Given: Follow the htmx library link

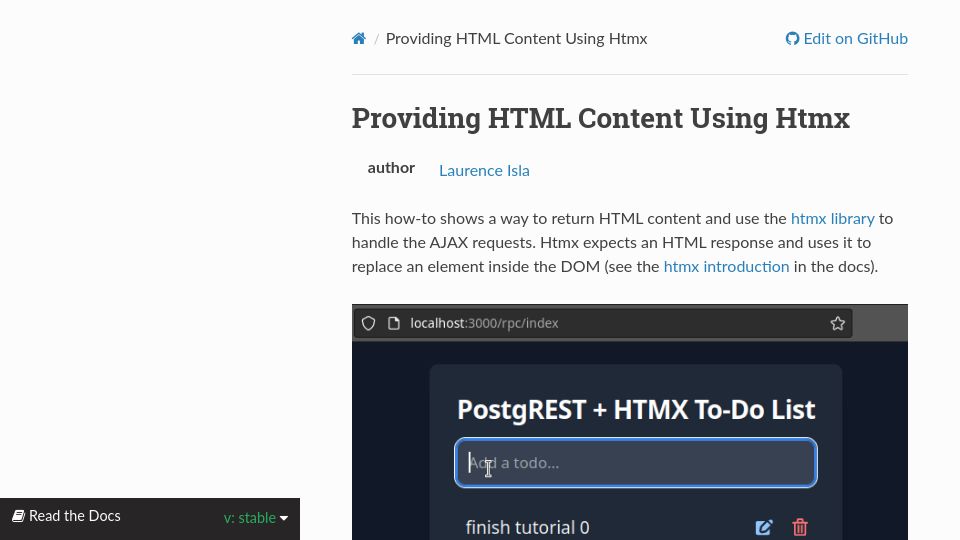Looking at the screenshot, I should (833, 219).
